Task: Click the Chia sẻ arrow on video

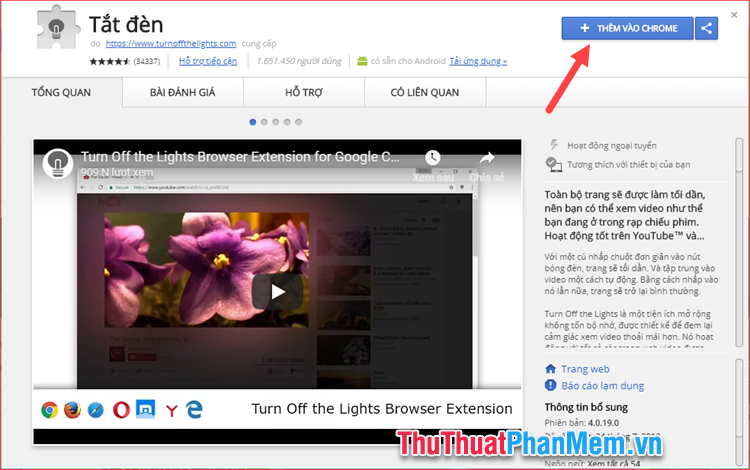Action: 487,157
